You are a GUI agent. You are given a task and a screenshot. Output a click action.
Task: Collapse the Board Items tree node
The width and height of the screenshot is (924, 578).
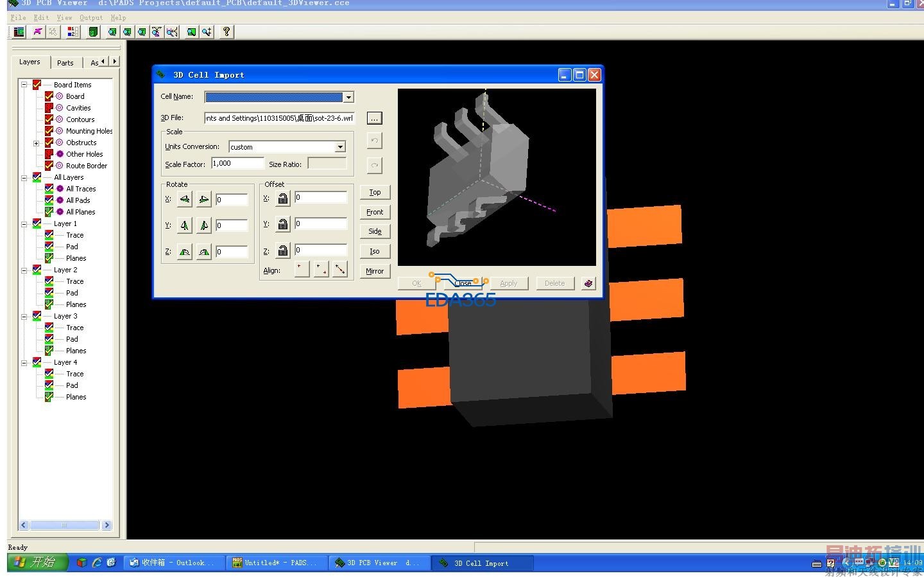[24, 85]
